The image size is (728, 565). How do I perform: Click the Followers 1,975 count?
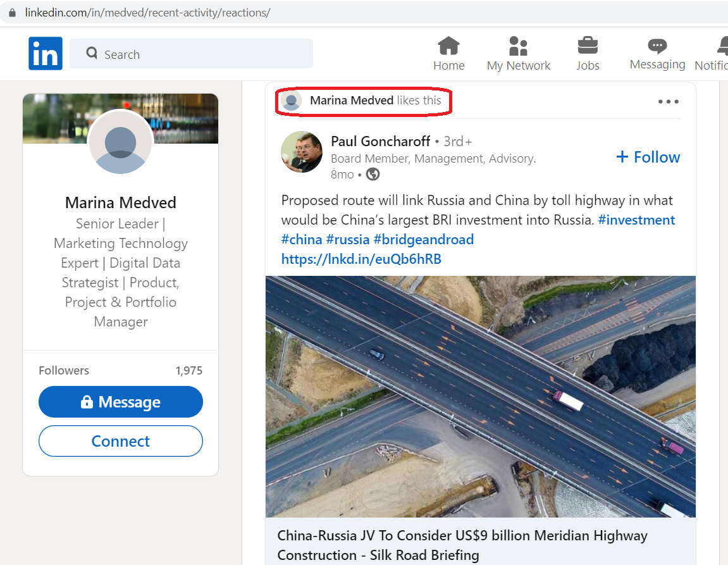point(189,371)
